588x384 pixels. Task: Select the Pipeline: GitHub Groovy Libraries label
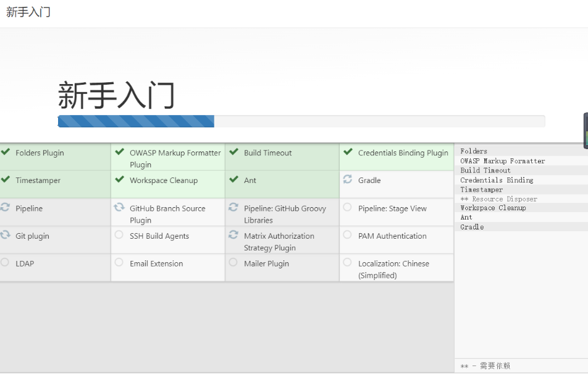285,215
